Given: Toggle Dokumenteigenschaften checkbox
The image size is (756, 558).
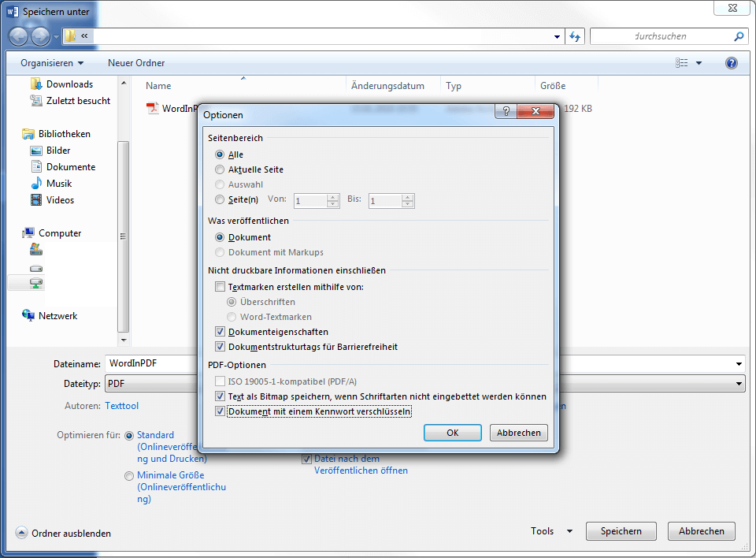Looking at the screenshot, I should tap(220, 332).
